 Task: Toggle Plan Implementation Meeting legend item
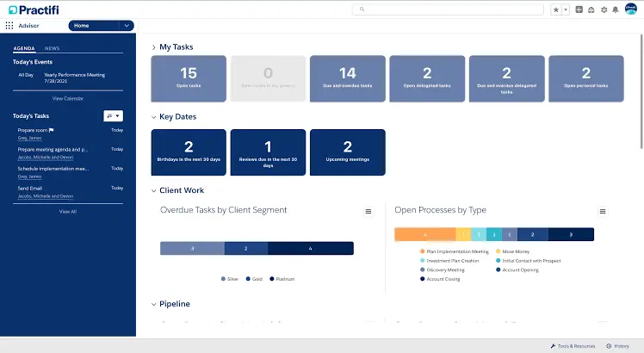pos(455,251)
